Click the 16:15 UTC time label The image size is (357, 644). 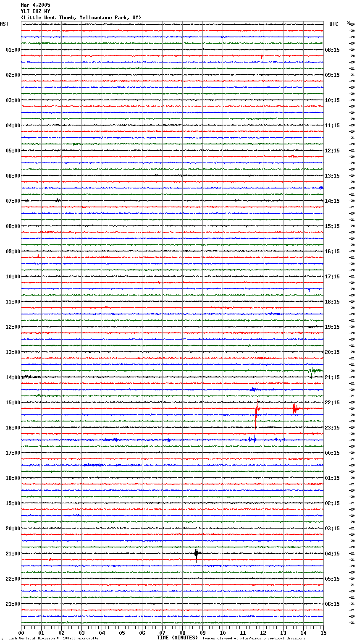(332, 251)
